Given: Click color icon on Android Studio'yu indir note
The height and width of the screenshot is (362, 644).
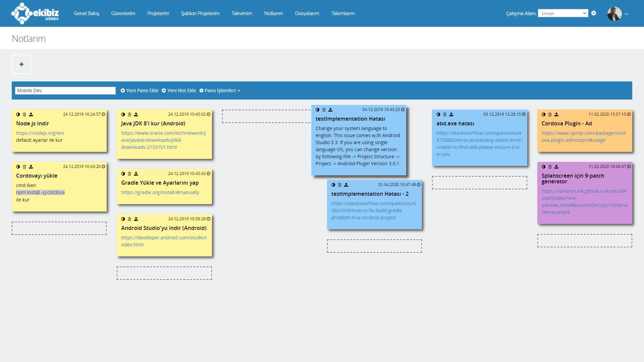Looking at the screenshot, I should [123, 219].
